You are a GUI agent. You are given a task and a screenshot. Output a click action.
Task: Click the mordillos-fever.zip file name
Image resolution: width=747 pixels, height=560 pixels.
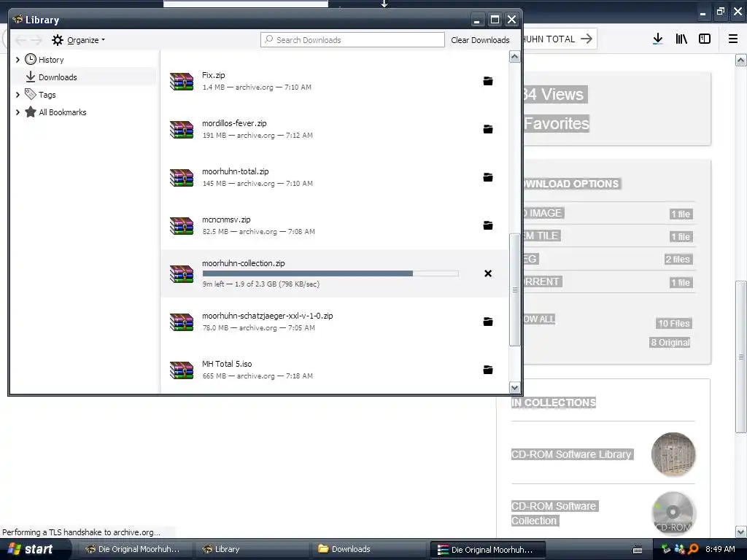click(234, 123)
